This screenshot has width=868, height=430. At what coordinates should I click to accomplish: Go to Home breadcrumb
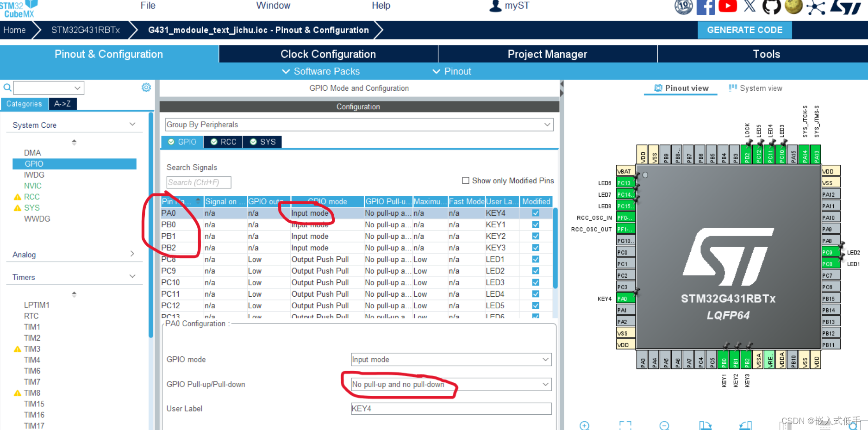pyautogui.click(x=14, y=30)
